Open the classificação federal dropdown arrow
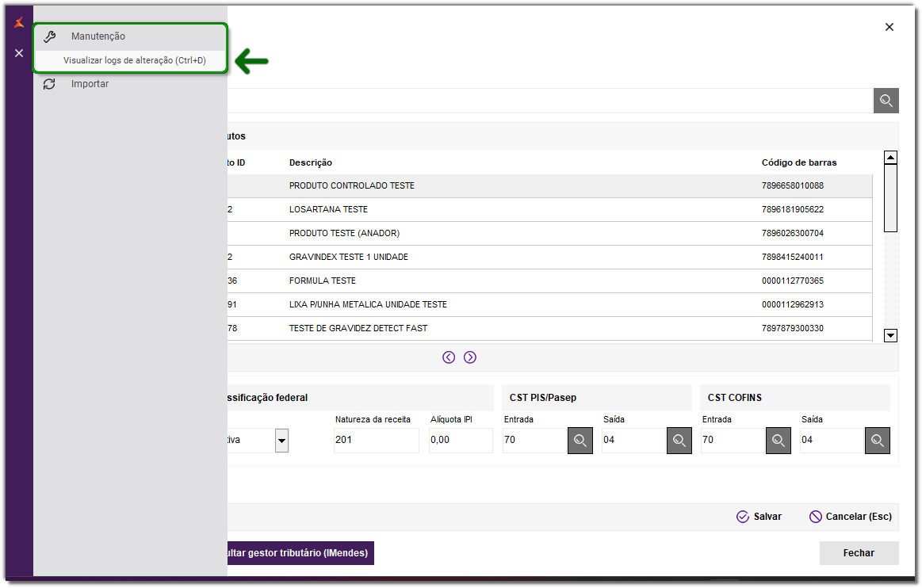Viewport: 922px width, 588px height. [281, 441]
